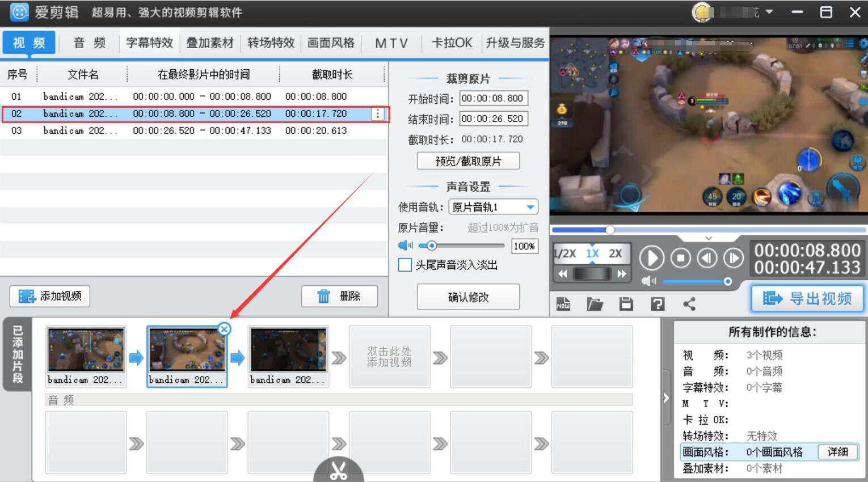Select row 01 in the video list

(194, 96)
